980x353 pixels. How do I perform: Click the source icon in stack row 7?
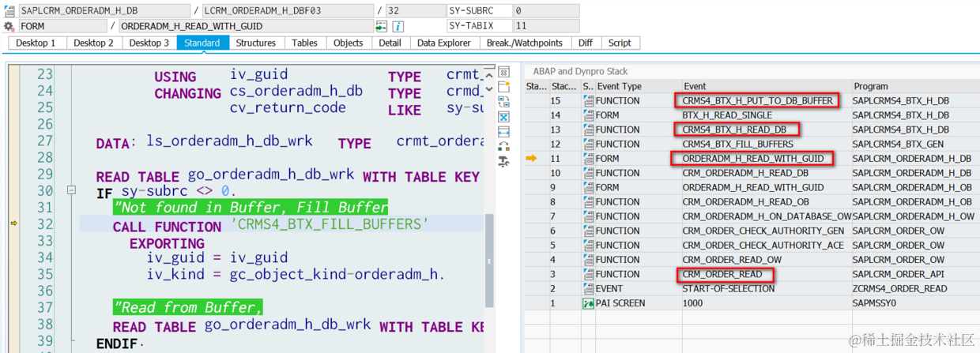pyautogui.click(x=588, y=216)
